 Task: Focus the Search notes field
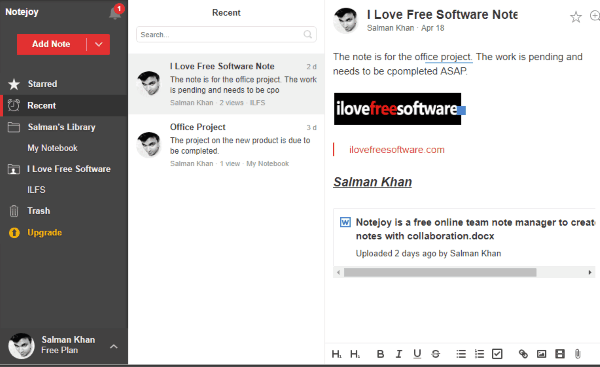[x=226, y=34]
